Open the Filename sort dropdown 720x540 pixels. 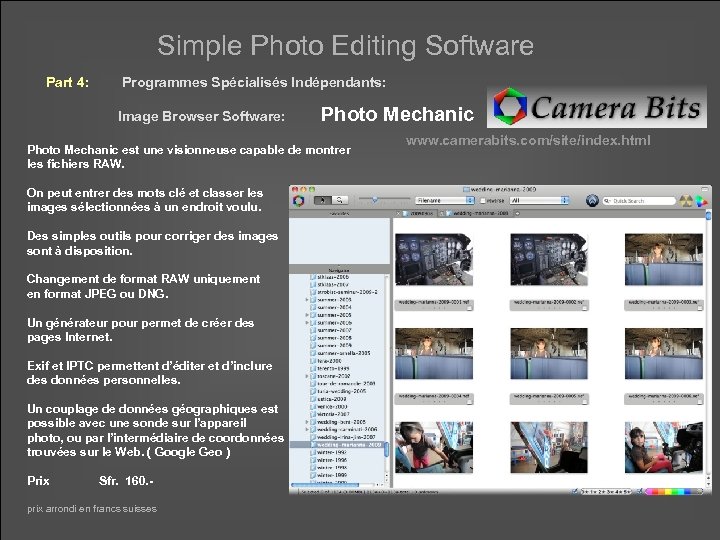tap(444, 201)
